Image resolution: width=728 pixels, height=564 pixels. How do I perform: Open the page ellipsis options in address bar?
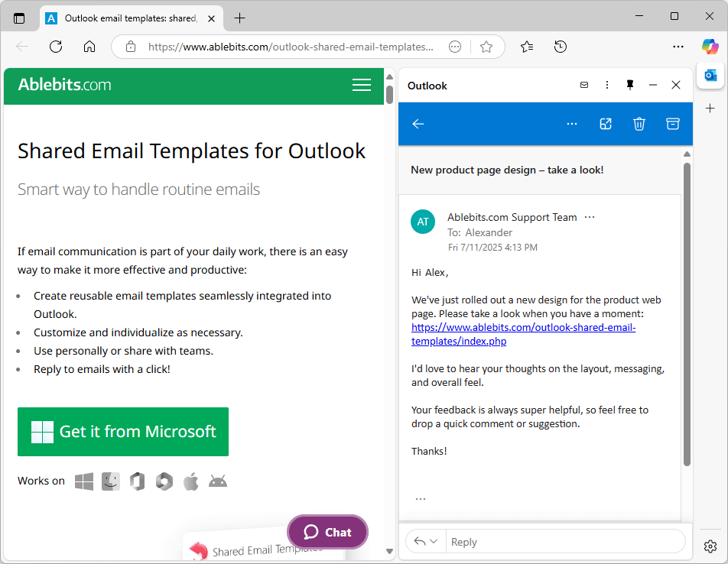[x=455, y=47]
